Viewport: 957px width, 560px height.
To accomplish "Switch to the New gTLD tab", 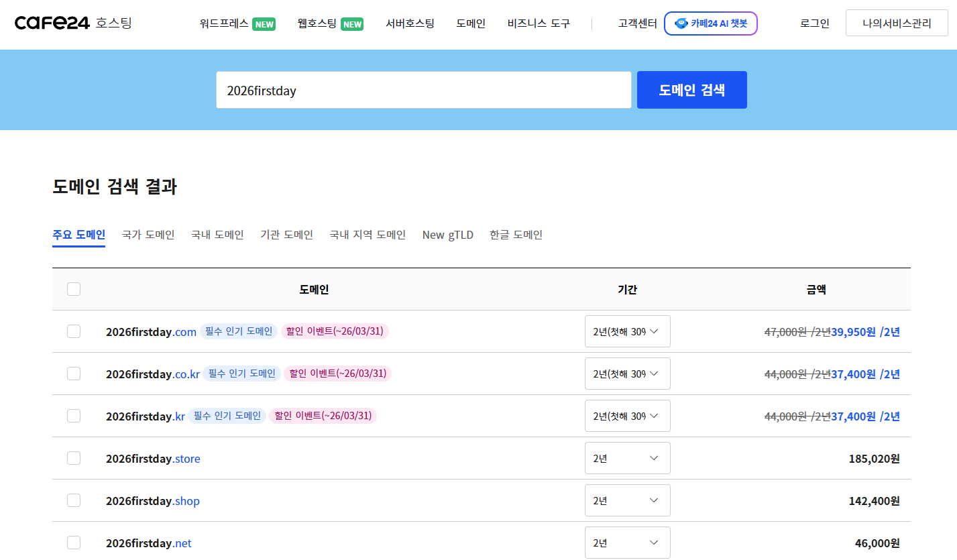I will (448, 235).
